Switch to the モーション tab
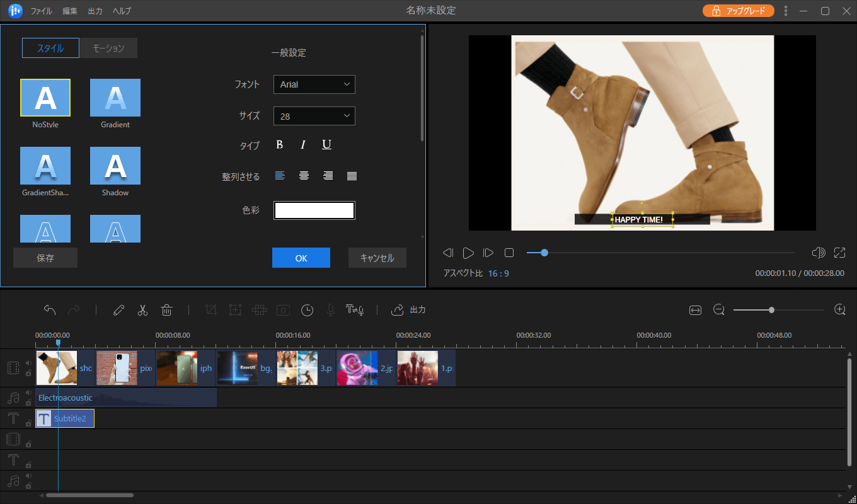 108,49
